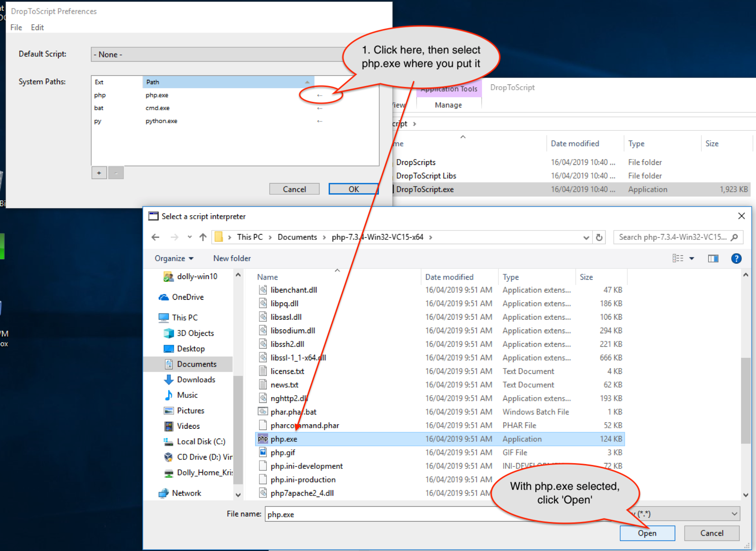756x551 pixels.
Task: Toggle the preview pane icon
Action: click(x=713, y=258)
